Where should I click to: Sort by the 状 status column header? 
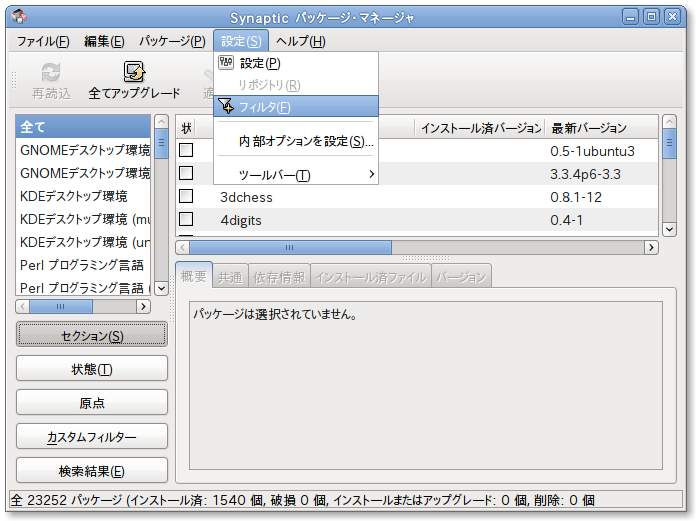coord(186,128)
